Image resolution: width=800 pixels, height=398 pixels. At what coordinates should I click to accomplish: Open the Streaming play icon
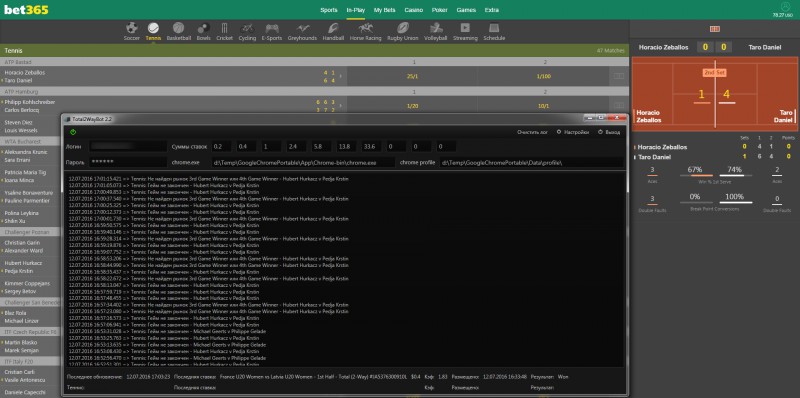[465, 28]
